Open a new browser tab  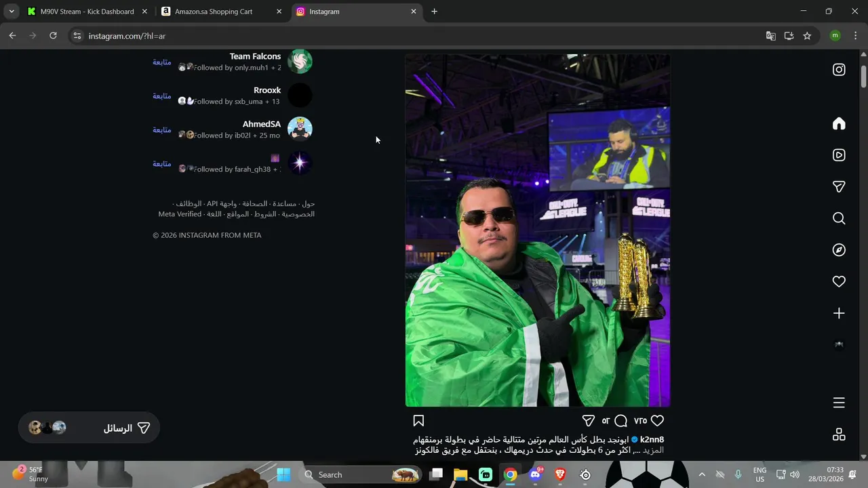[x=435, y=12]
